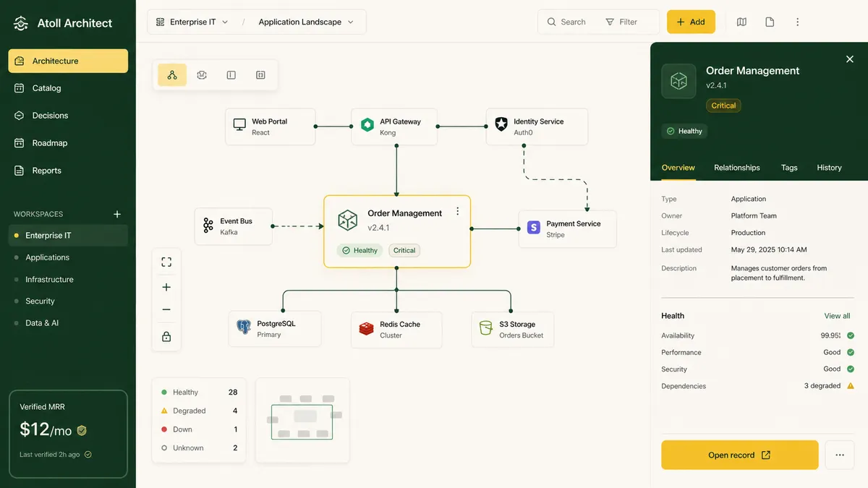The width and height of the screenshot is (868, 488).
Task: Click the "3 degraded" dependencies value
Action: [822, 386]
